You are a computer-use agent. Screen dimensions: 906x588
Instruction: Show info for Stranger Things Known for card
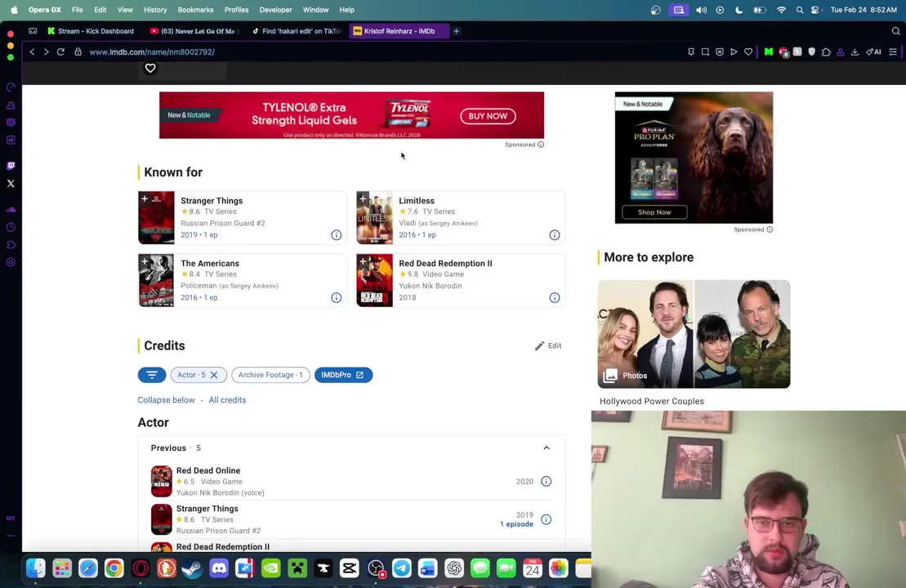[x=337, y=235]
